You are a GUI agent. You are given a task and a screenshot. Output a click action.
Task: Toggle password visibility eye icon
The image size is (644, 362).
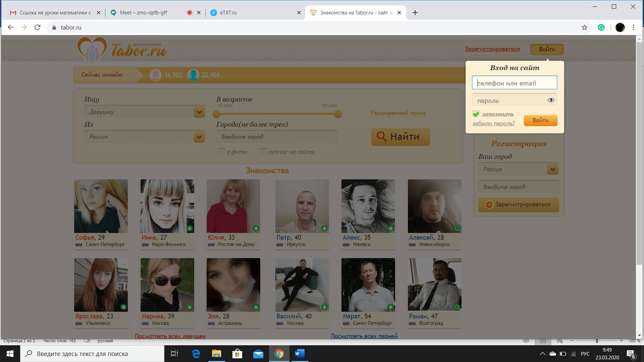click(x=551, y=100)
